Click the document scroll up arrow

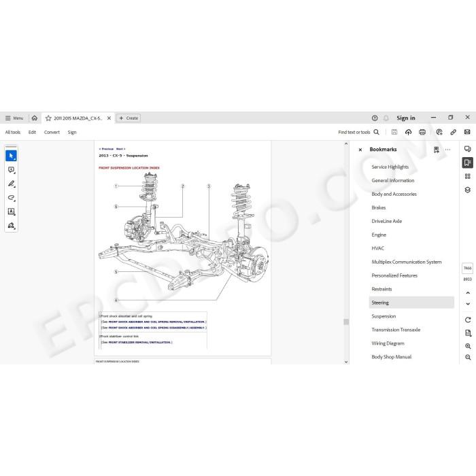point(346,144)
